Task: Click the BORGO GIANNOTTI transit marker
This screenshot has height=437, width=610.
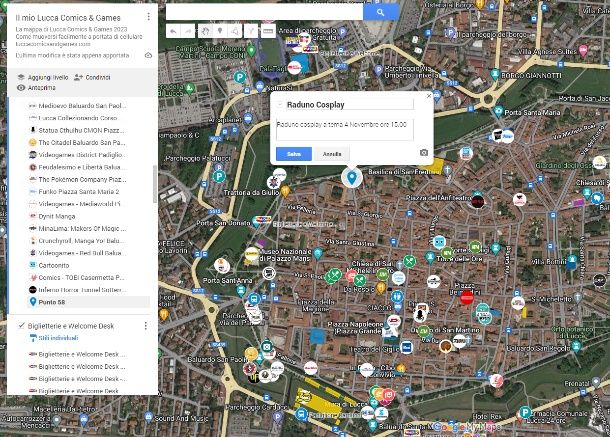Action: coord(495,74)
